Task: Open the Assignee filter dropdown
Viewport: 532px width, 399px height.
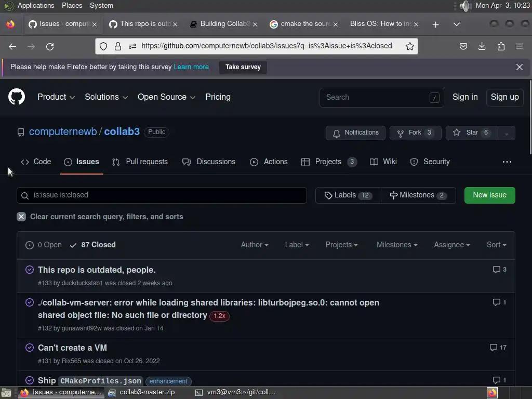Action: [x=452, y=245]
